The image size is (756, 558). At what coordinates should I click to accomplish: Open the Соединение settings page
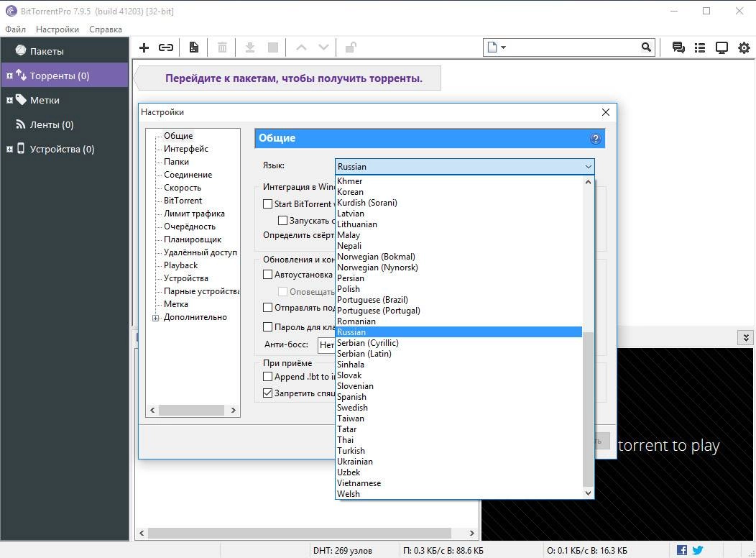(x=188, y=175)
